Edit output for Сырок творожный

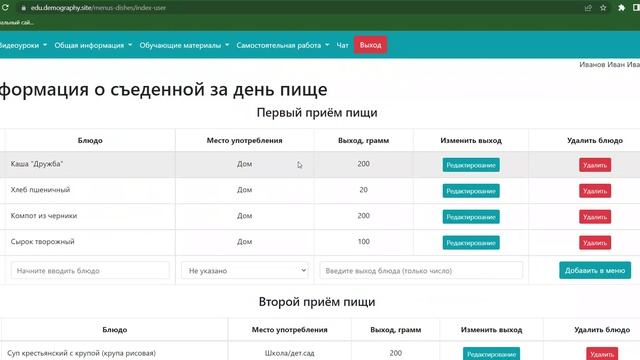click(x=471, y=243)
